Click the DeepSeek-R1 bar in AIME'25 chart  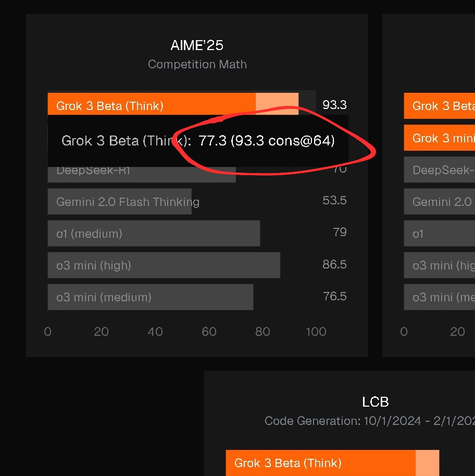(x=142, y=174)
